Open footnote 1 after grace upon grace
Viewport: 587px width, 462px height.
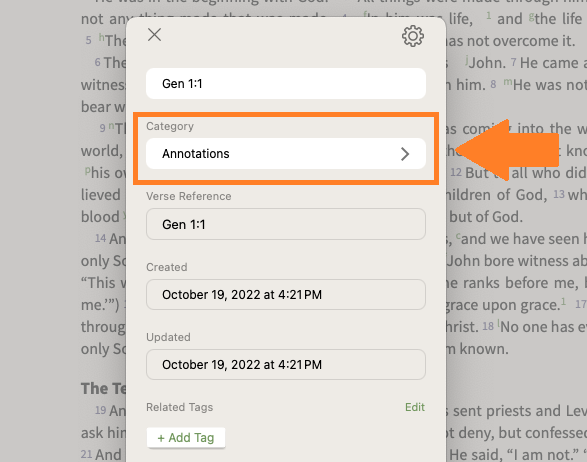click(563, 301)
